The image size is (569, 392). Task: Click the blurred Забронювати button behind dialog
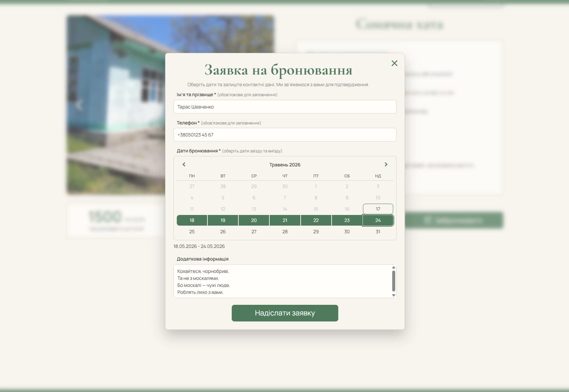[x=454, y=220]
